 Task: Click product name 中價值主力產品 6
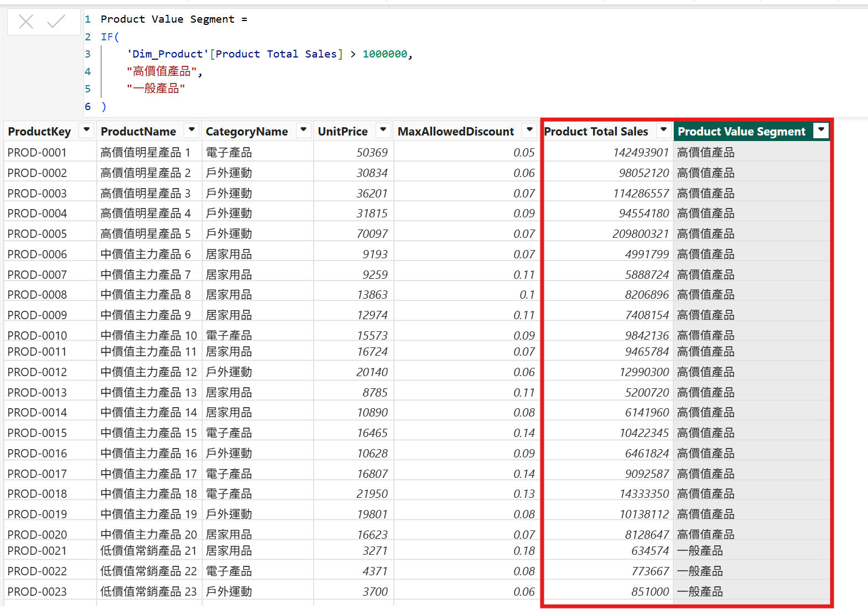pos(145,254)
